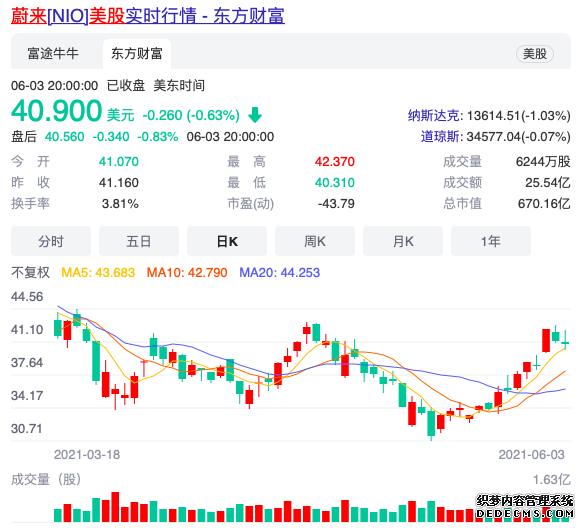Click the large 40.900 current price
This screenshot has height=528, width=585.
pyautogui.click(x=56, y=111)
